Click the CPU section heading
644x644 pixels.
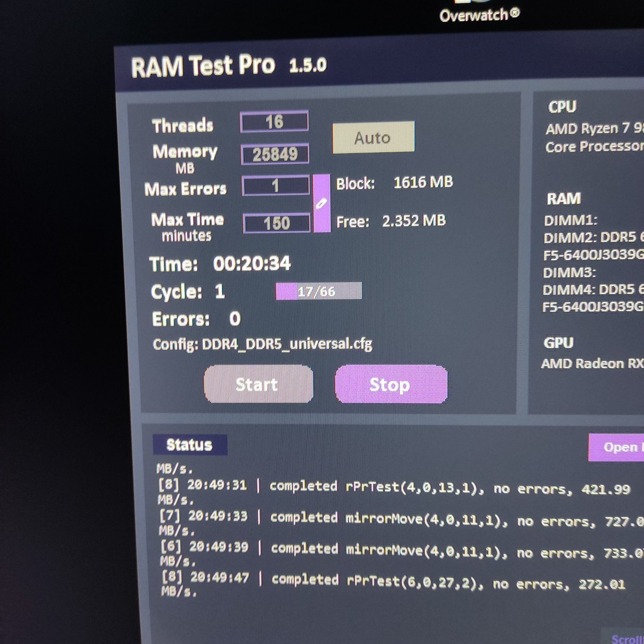(x=562, y=107)
